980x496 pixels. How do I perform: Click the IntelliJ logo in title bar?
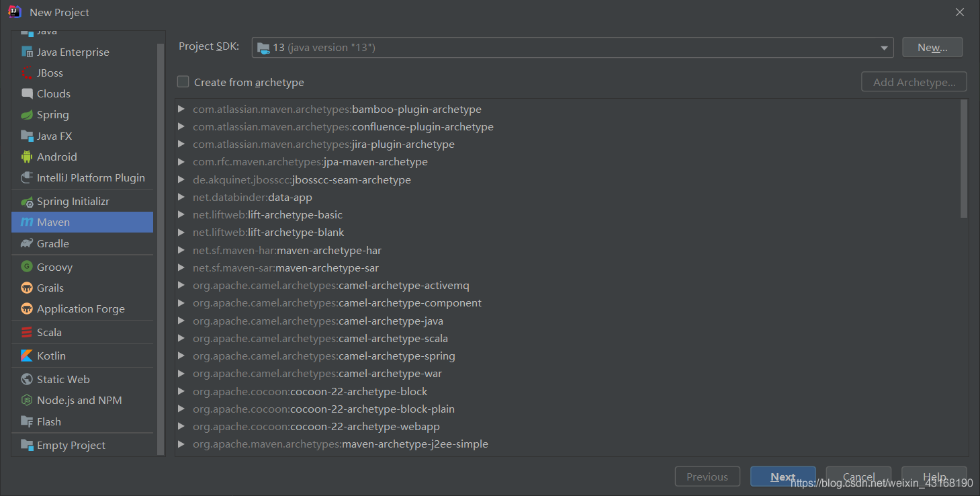coord(15,12)
